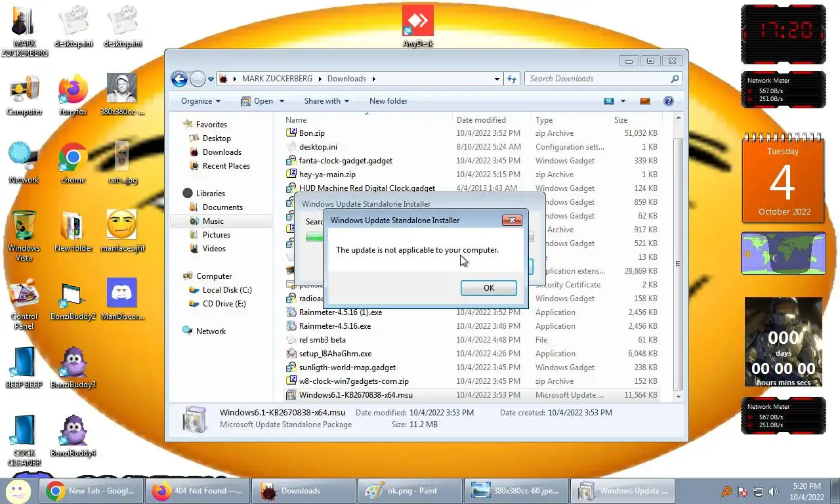
Task: Click the Forward navigation button in Explorer
Action: 198,79
